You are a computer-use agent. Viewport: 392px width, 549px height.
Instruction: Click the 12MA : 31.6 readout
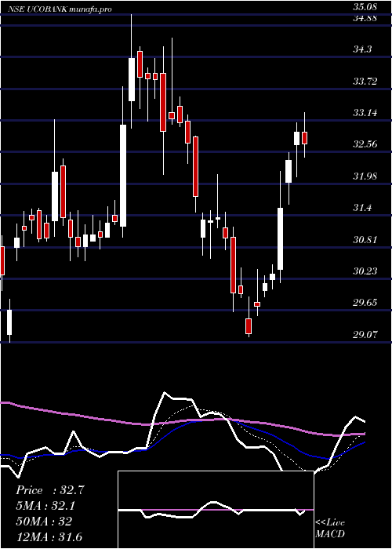[49, 536]
